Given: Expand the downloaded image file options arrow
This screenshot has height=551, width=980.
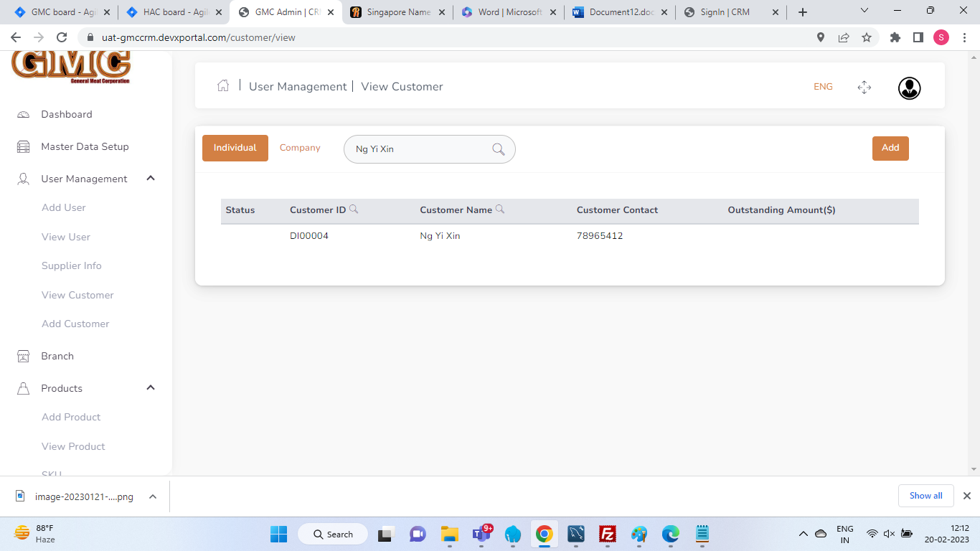Looking at the screenshot, I should (152, 496).
